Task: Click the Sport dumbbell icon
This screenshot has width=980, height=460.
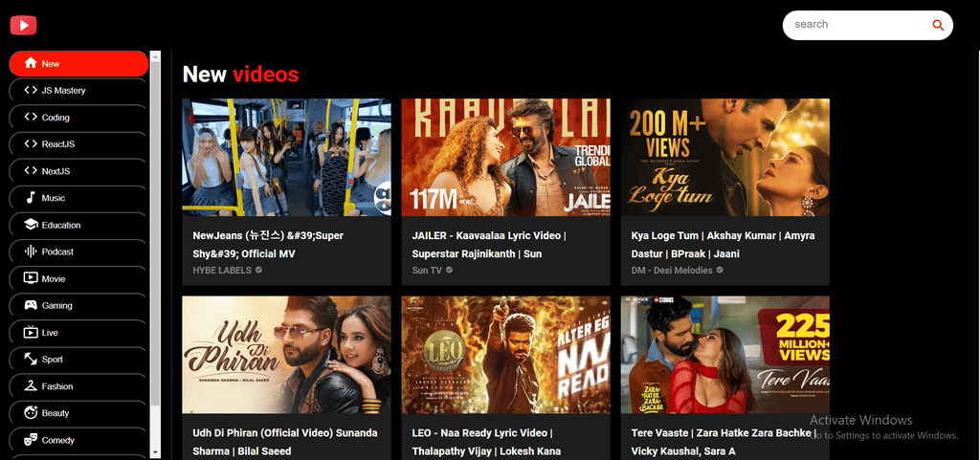Action: (30, 359)
